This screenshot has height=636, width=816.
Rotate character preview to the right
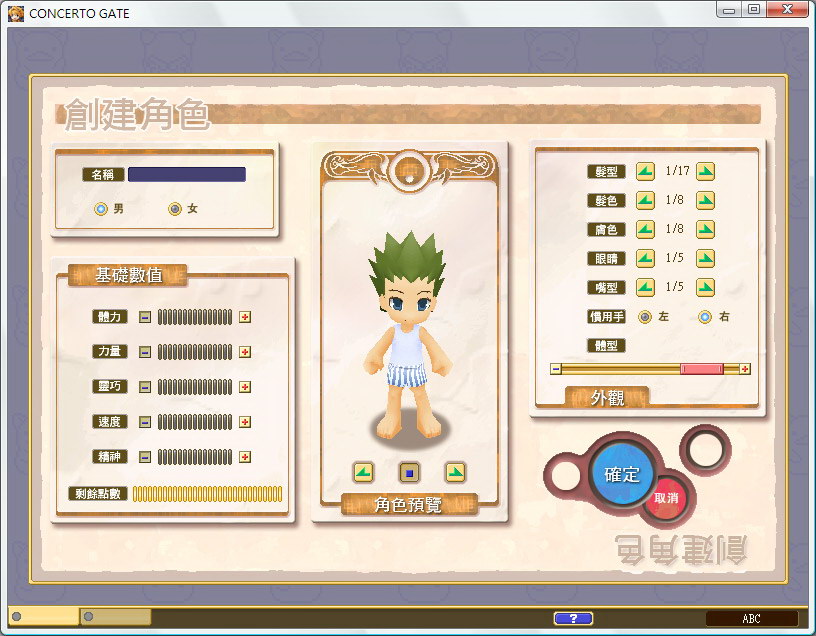click(455, 472)
